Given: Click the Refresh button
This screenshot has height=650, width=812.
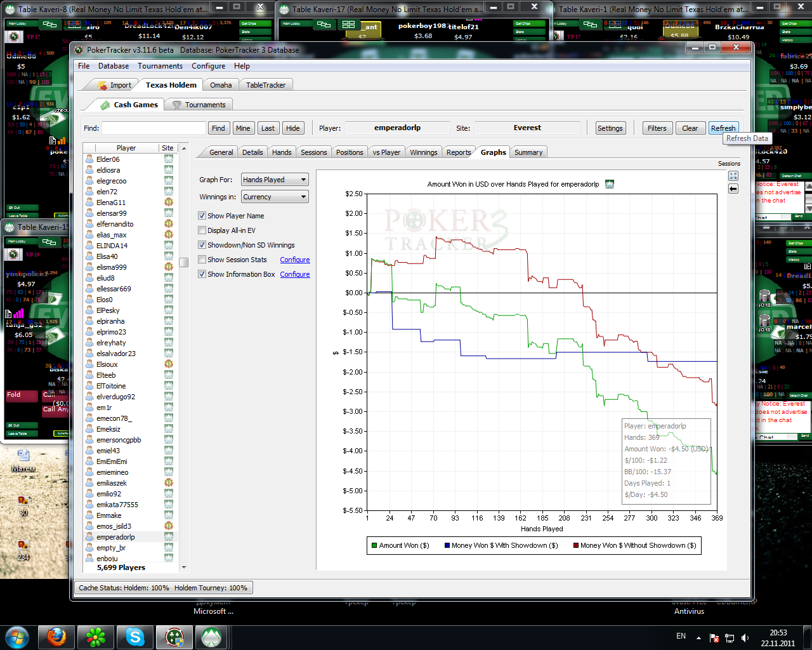Looking at the screenshot, I should tap(723, 128).
